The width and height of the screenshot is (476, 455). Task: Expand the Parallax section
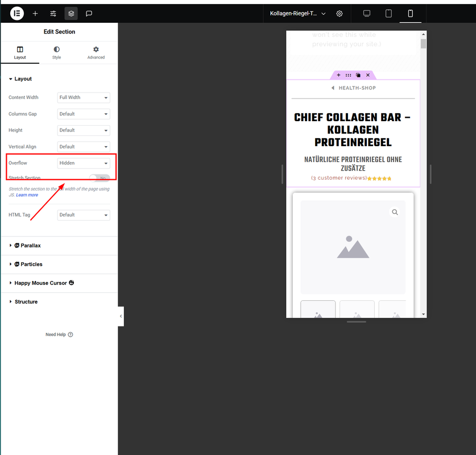59,246
